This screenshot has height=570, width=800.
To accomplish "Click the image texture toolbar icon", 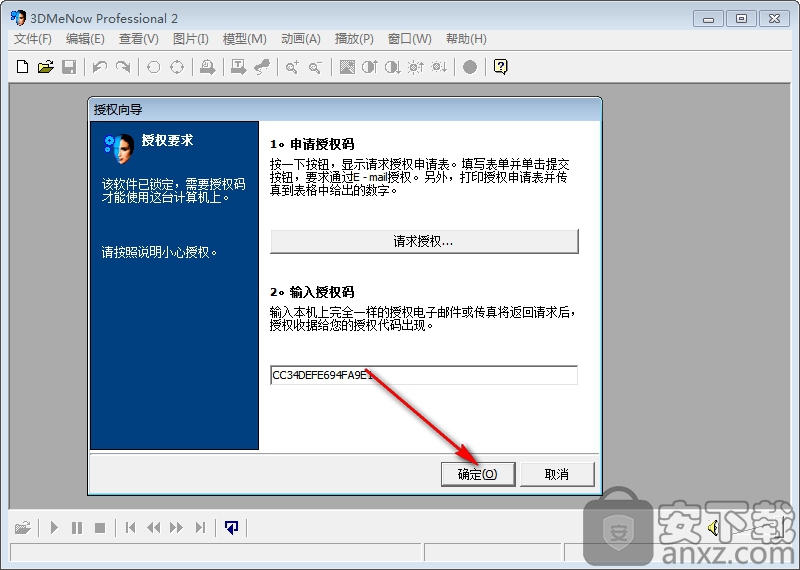I will pos(347,67).
